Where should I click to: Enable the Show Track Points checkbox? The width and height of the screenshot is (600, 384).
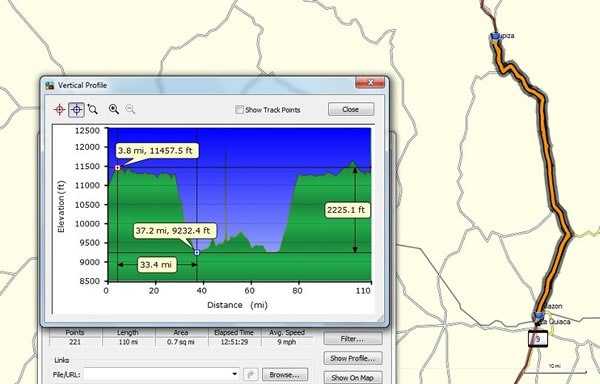(x=239, y=110)
